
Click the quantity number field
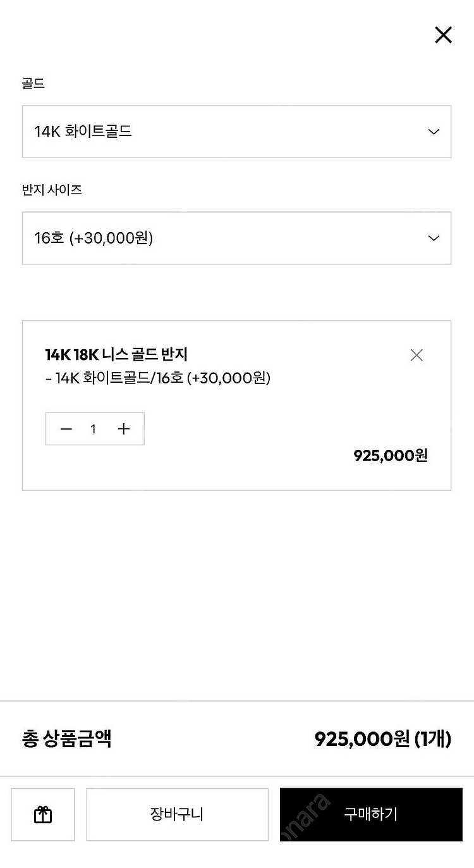click(94, 429)
